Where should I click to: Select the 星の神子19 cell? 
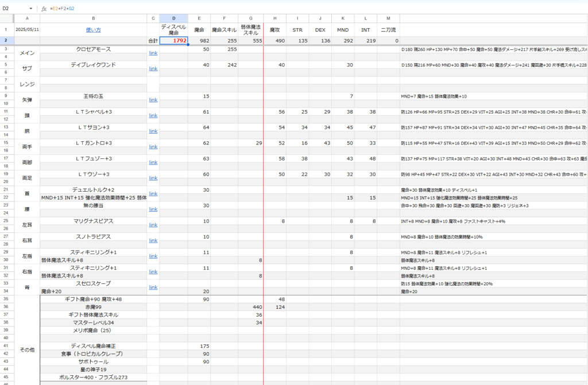click(x=94, y=370)
